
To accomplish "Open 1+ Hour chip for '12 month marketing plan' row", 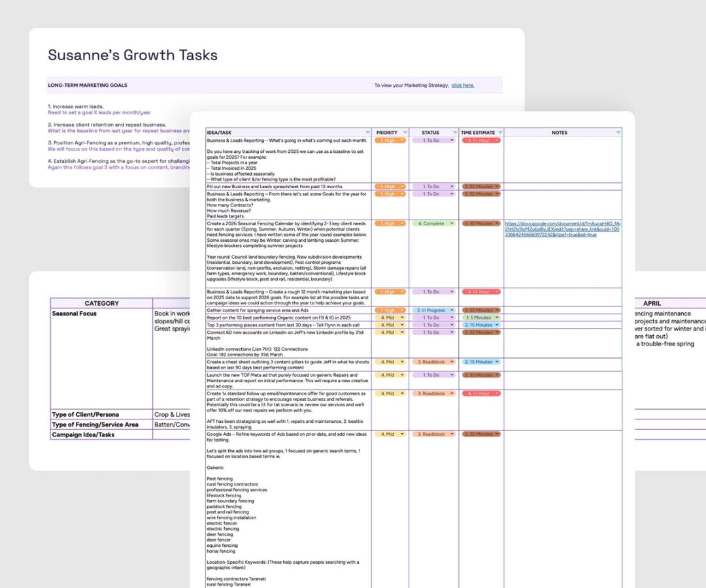I will (481, 291).
